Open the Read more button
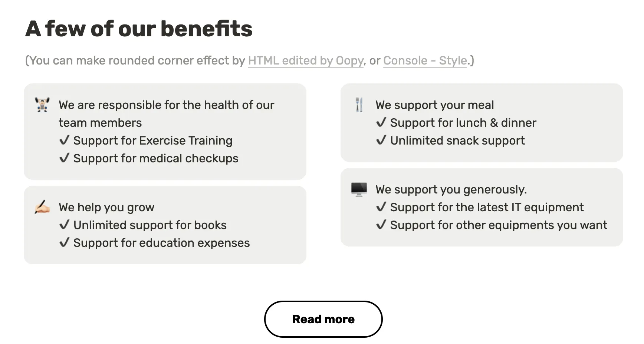The width and height of the screenshot is (644, 344). tap(323, 319)
